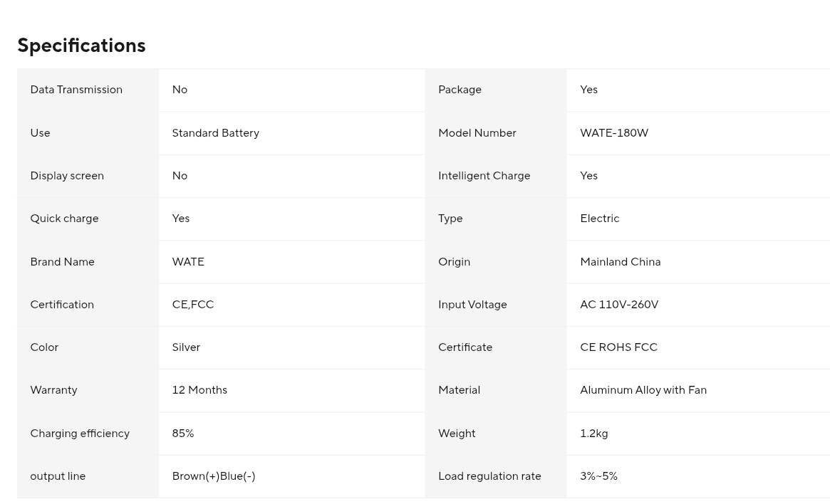Viewport: 830px width, 504px height.
Task: Click the Standard Battery value
Action: pyautogui.click(x=215, y=133)
